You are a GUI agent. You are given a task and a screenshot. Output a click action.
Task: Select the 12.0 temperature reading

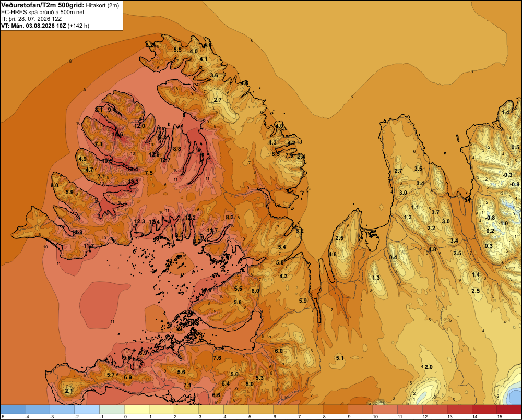click(139, 125)
